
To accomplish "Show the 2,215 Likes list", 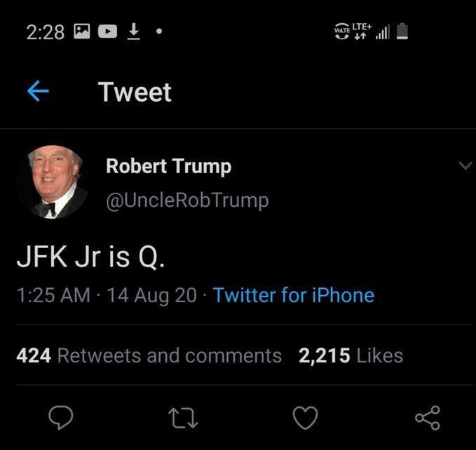I will [351, 355].
